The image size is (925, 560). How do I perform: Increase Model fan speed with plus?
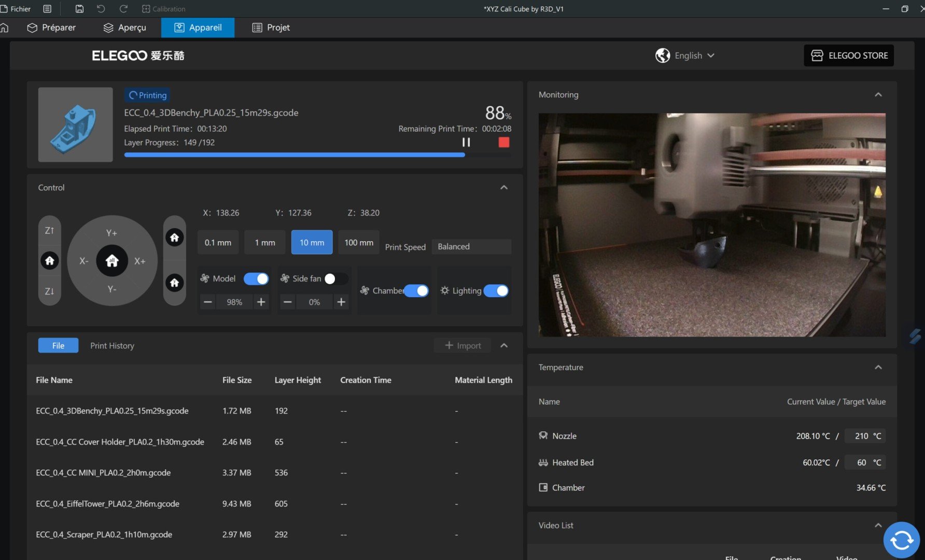click(x=261, y=302)
